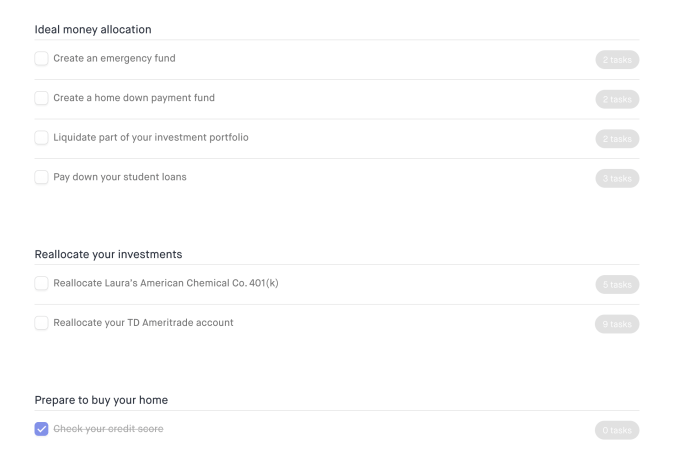Open Create a home down payment fund
Image resolution: width=679 pixels, height=471 pixels.
[x=134, y=98]
